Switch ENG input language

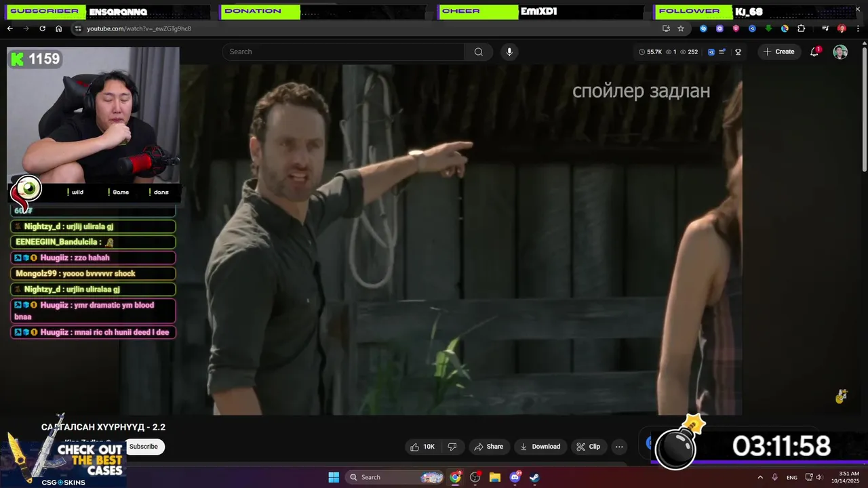pos(792,477)
